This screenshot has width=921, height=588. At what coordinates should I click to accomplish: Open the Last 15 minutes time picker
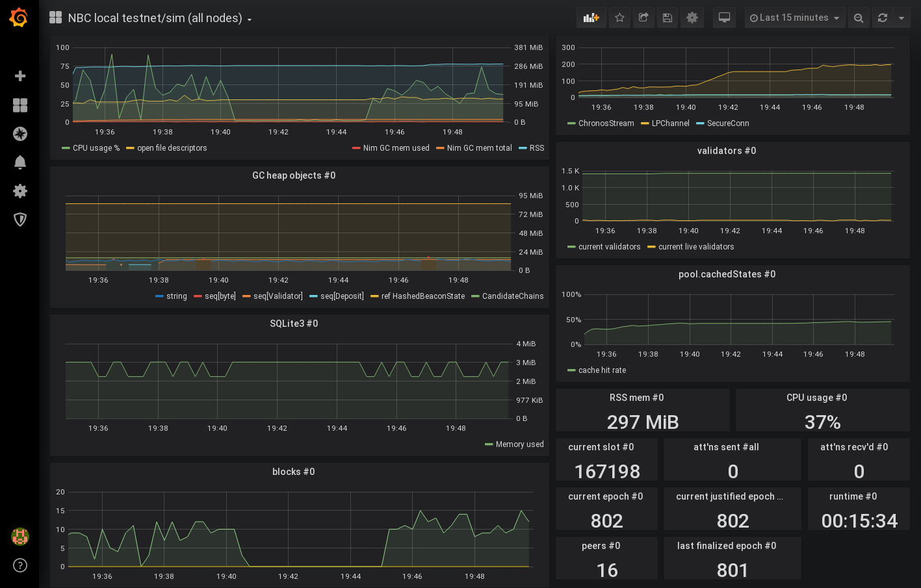795,18
